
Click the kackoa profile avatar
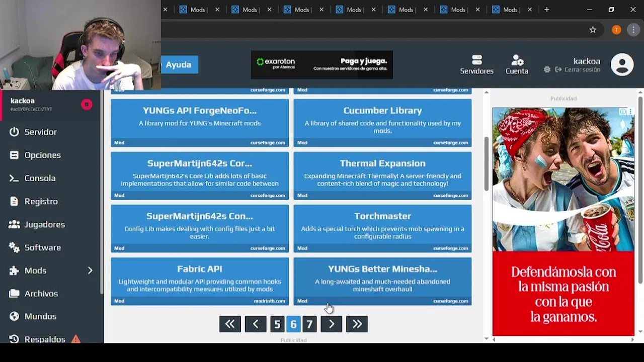click(x=622, y=65)
